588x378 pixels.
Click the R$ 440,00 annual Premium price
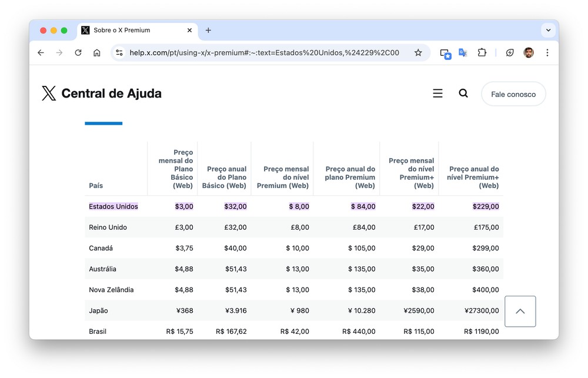[x=359, y=332]
